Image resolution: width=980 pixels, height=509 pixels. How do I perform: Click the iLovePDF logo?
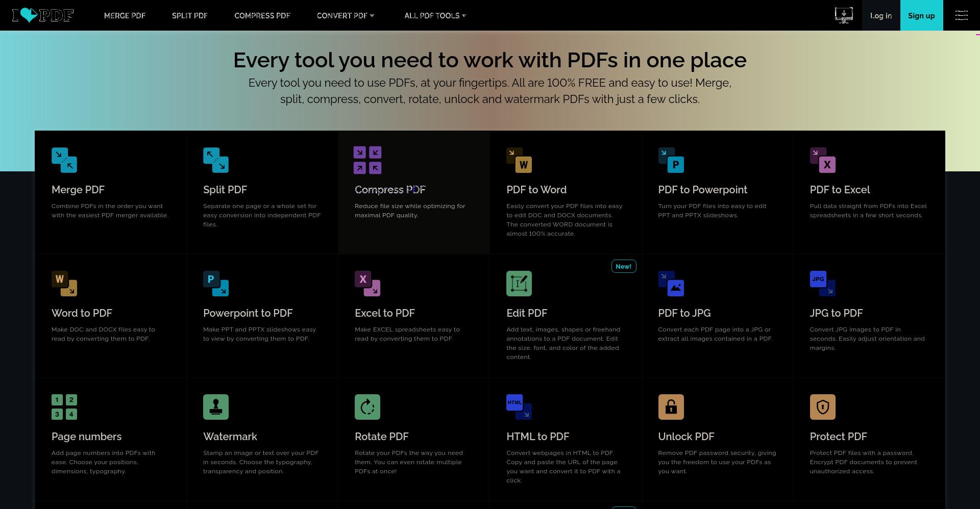[43, 15]
